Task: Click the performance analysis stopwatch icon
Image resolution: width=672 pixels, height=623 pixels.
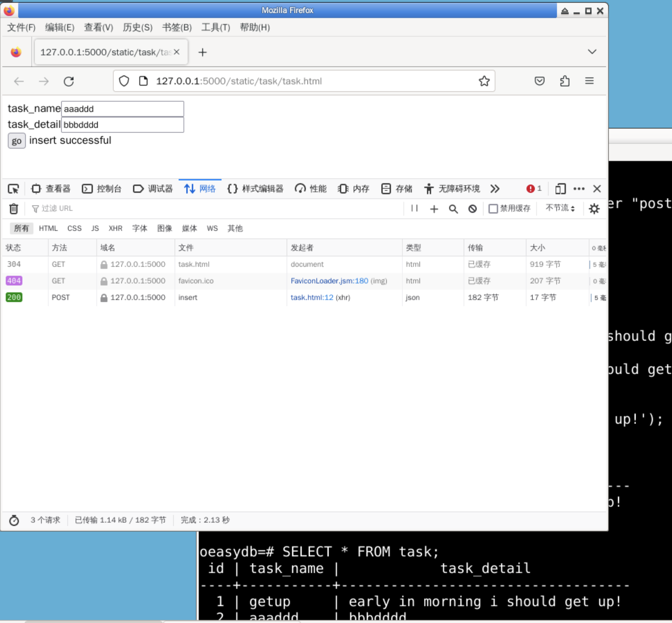Action: pos(14,520)
